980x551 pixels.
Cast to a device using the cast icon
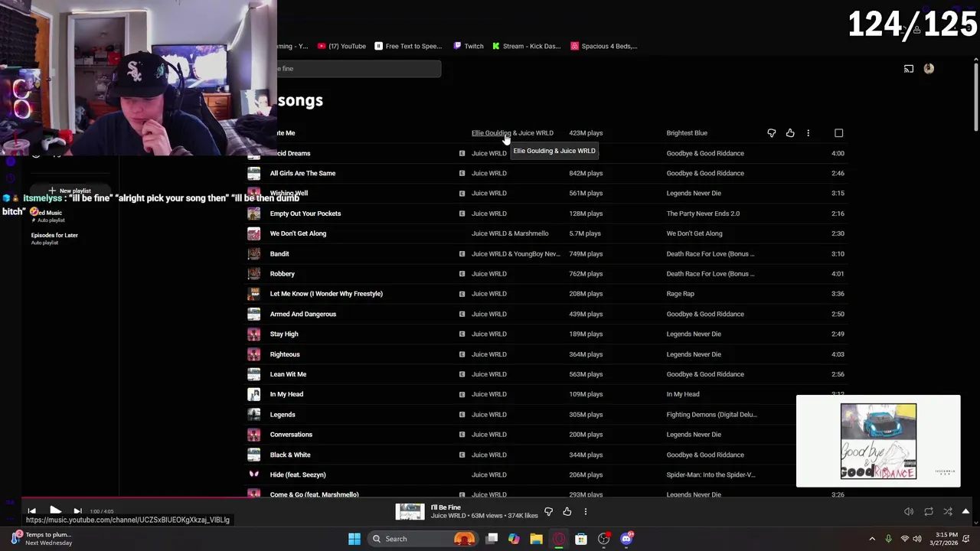(909, 69)
